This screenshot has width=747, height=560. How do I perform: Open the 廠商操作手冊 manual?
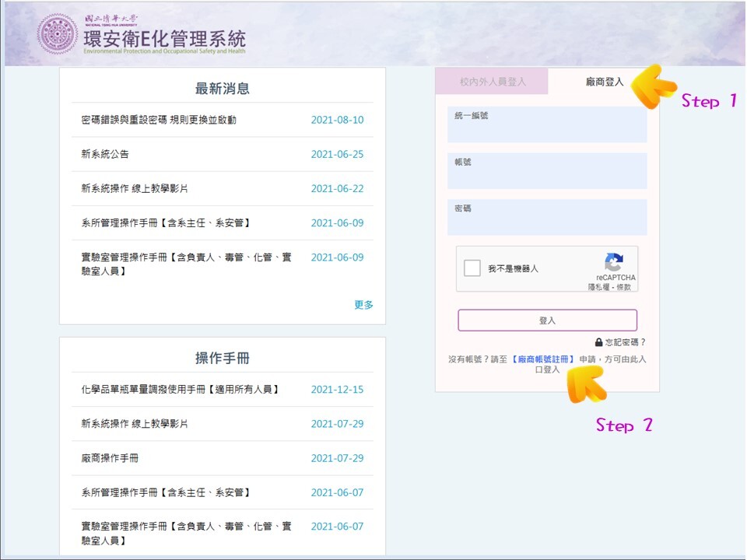(x=110, y=458)
